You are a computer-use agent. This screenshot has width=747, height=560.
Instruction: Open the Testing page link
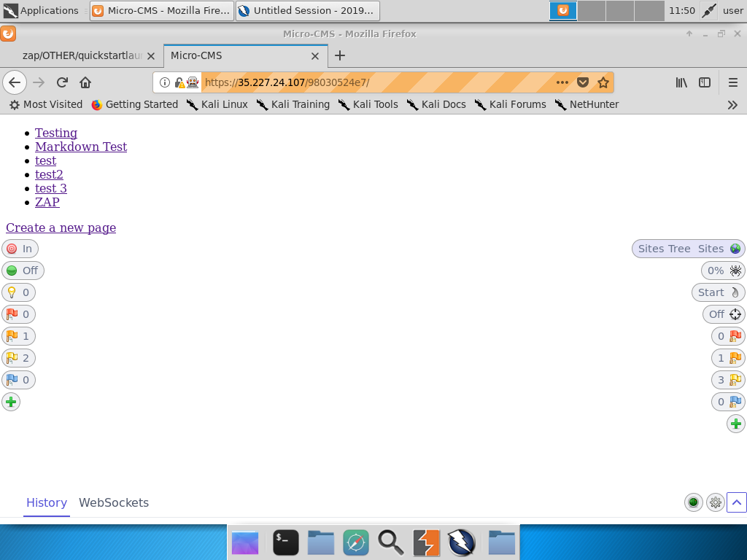coord(56,133)
